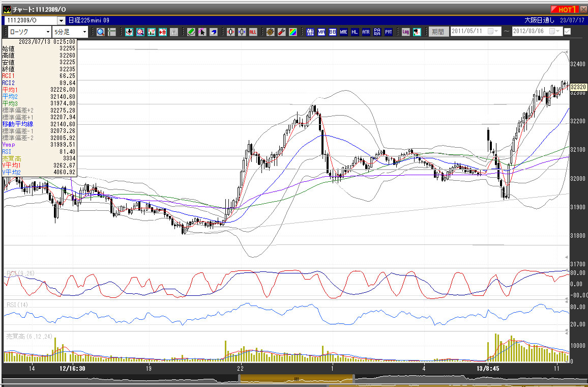Click the 平均1 32226.00 row
The image size is (588, 387).
point(39,90)
